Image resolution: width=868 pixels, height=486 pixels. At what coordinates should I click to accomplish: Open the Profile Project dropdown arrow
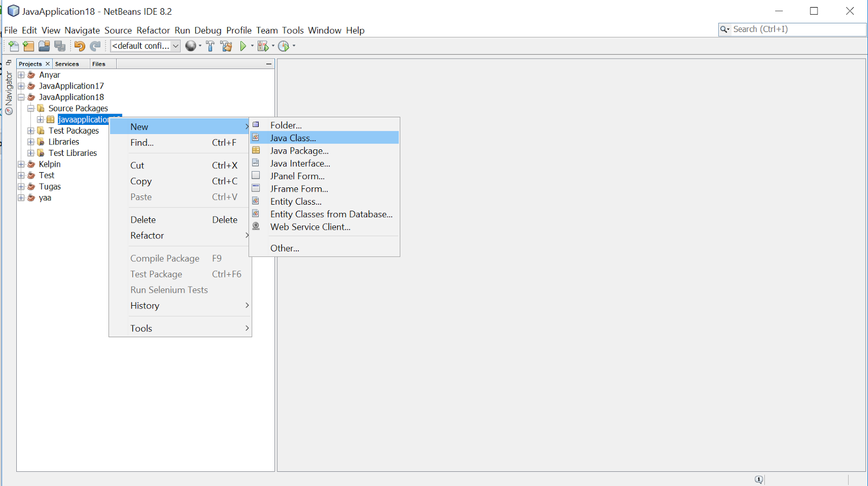click(x=294, y=46)
